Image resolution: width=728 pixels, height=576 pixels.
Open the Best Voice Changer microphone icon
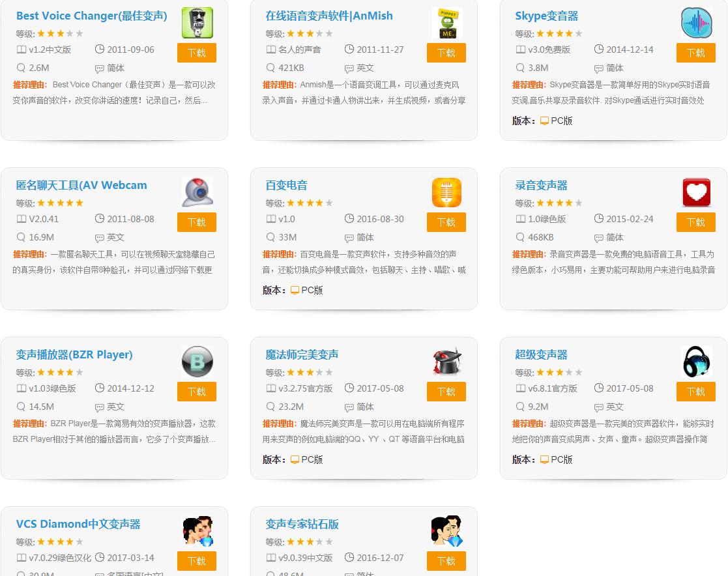(x=197, y=23)
